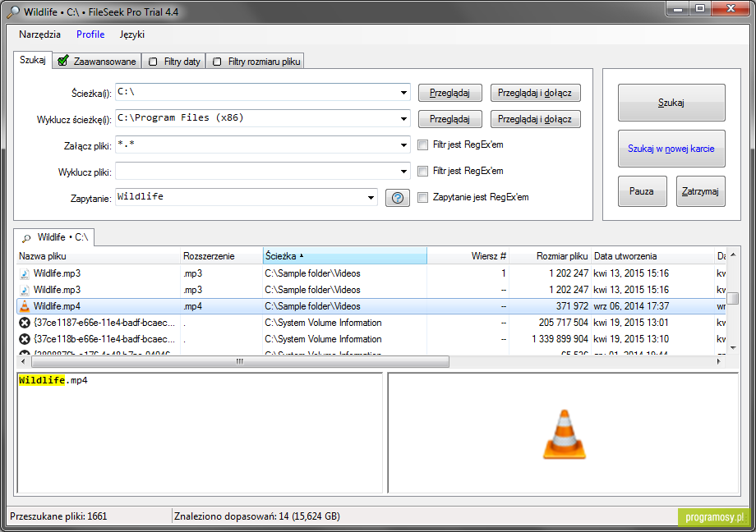Toggle the Filtry rozmiaru pliku tab checkbox
Screen dimensions: 756x532
(x=217, y=62)
